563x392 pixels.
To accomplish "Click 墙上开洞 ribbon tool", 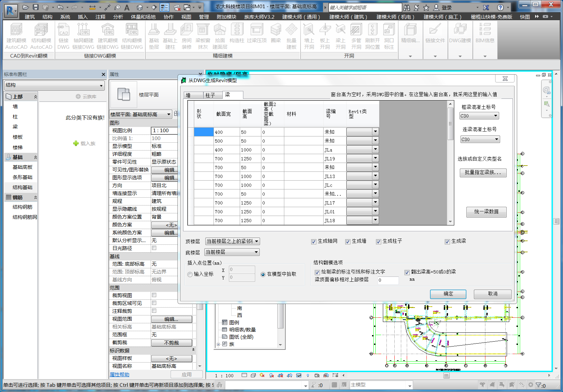I will pyautogui.click(x=309, y=36).
